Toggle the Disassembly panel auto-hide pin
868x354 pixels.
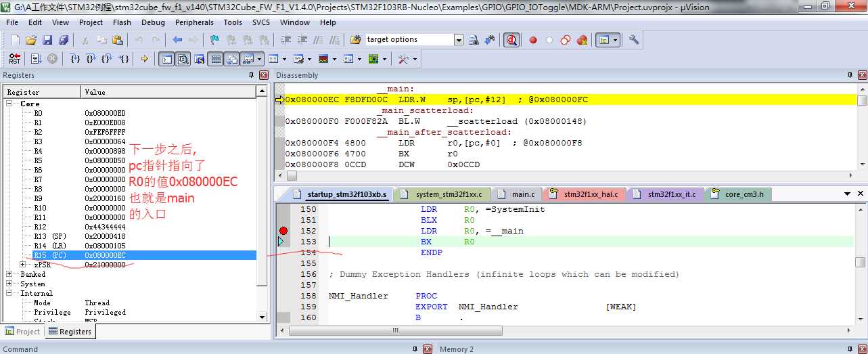849,75
